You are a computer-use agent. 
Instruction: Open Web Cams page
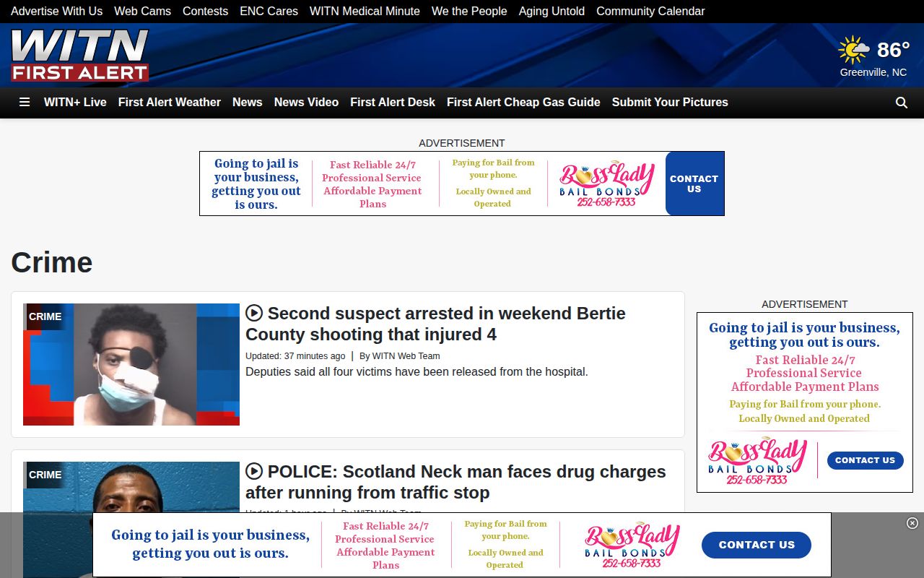(142, 12)
